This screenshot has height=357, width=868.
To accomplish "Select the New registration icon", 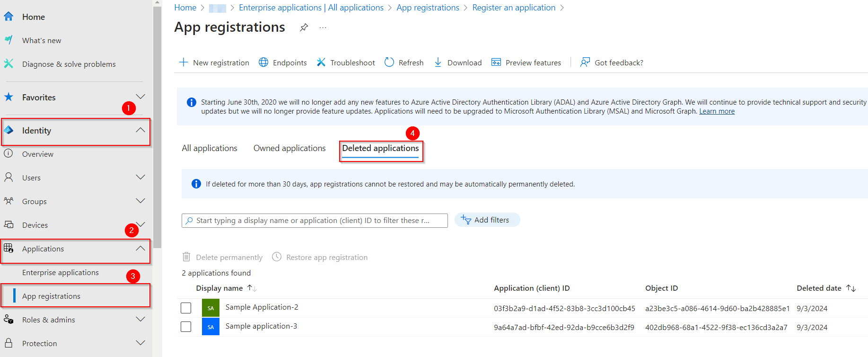I will point(184,62).
